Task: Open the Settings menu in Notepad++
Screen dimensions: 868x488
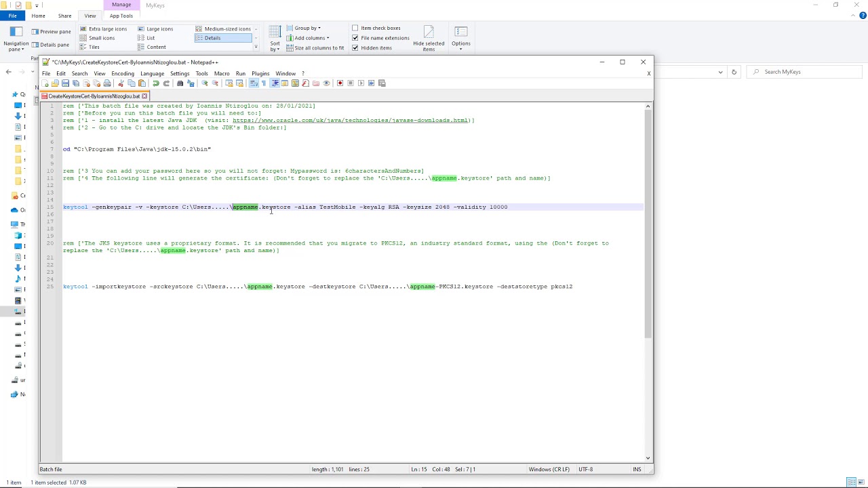Action: [x=180, y=73]
